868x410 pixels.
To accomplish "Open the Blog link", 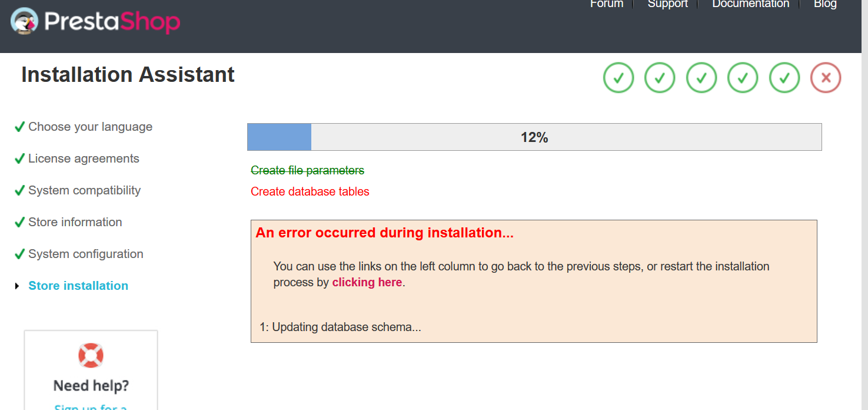I will [x=825, y=4].
